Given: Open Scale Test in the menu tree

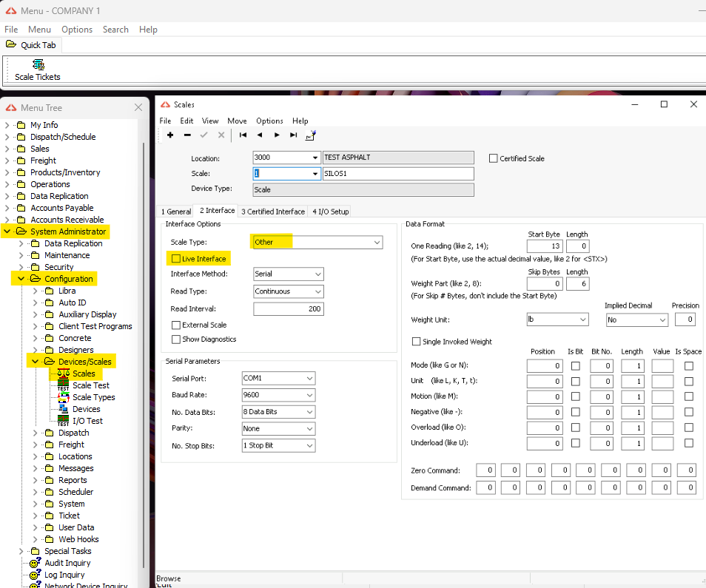Looking at the screenshot, I should tap(91, 385).
